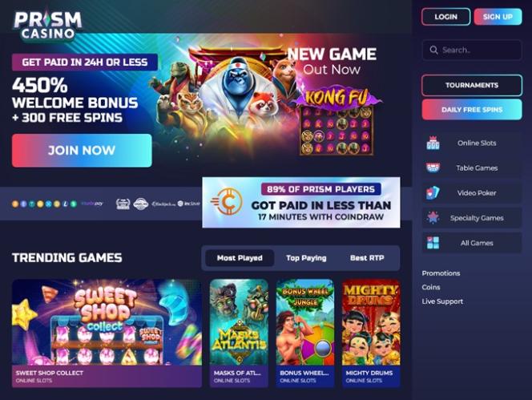Claim DAILY FREE SPINS
Image resolution: width=532 pixels, height=400 pixels.
[x=472, y=109]
